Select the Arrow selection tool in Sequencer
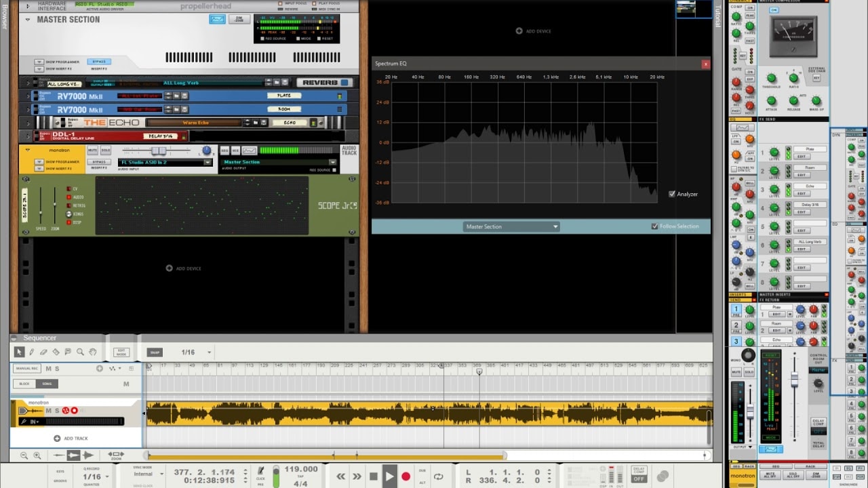Screen dimensions: 868x488 (19, 352)
